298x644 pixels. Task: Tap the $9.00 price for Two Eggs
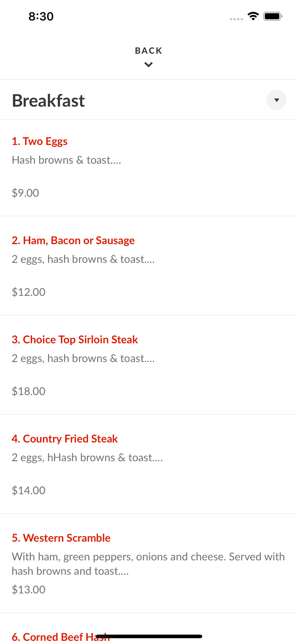[x=25, y=193]
